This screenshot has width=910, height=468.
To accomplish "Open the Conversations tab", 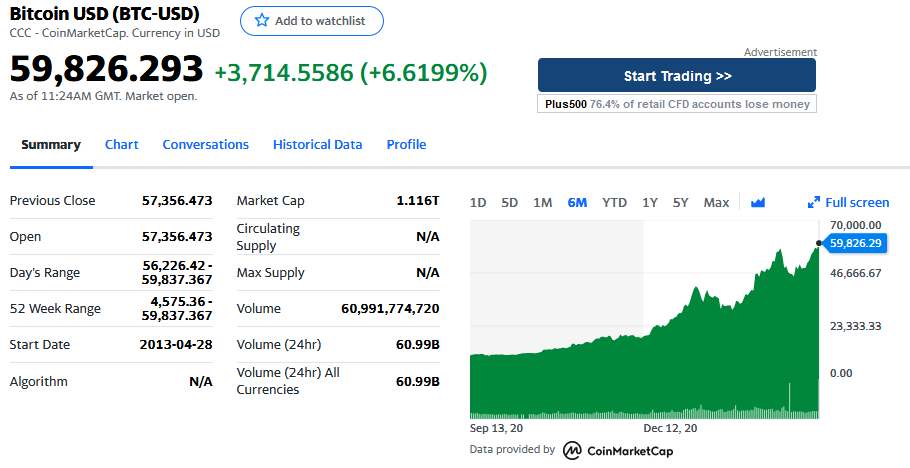I will tap(205, 145).
